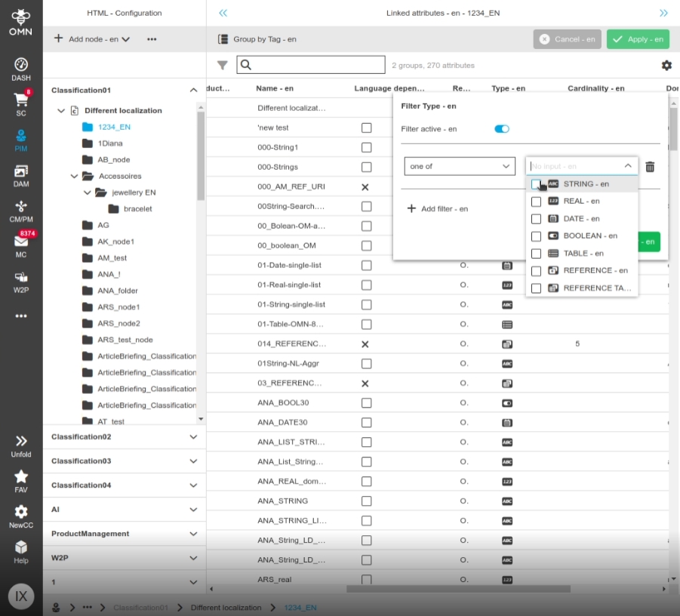This screenshot has width=680, height=616.
Task: Check the BOOLEAN type option
Action: coord(536,236)
